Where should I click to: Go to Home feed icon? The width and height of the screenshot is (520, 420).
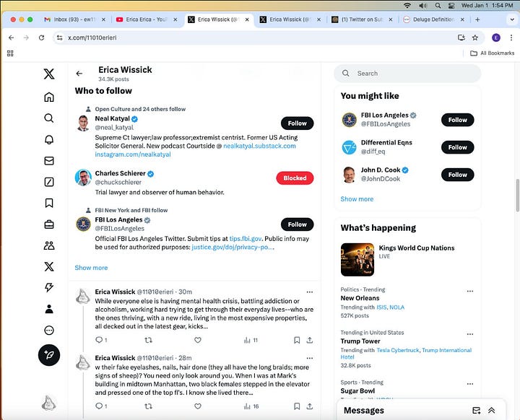(49, 97)
